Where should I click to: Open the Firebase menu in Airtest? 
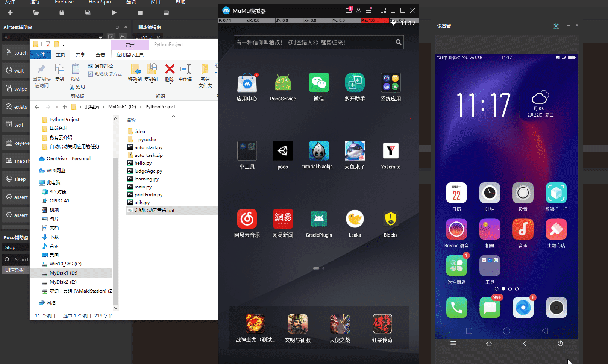pos(64,2)
